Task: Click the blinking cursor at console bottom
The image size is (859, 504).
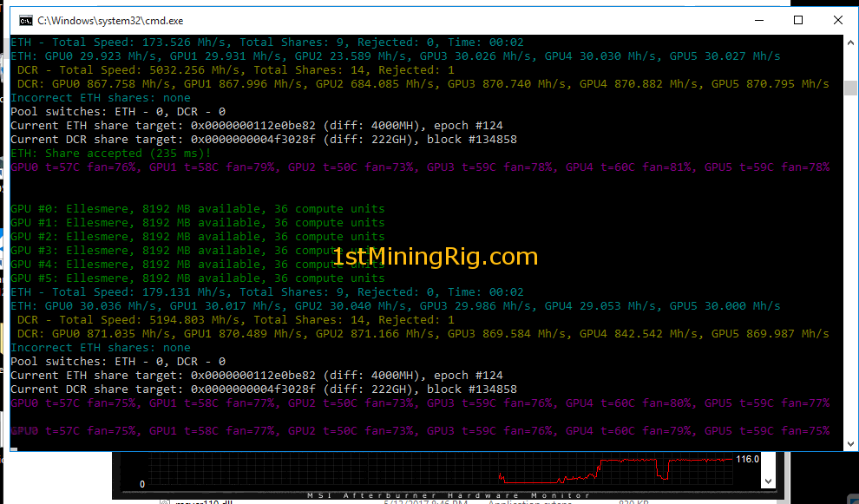Action: [14, 448]
